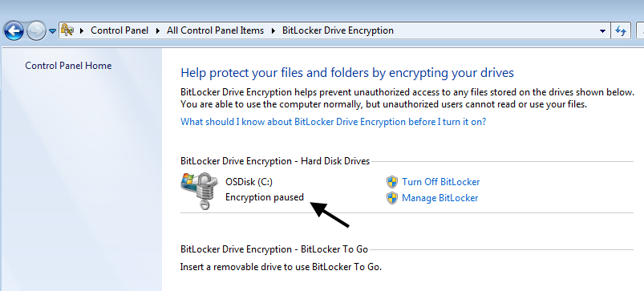Click BitLocker Drive Encryption breadcrumb

[x=338, y=30]
